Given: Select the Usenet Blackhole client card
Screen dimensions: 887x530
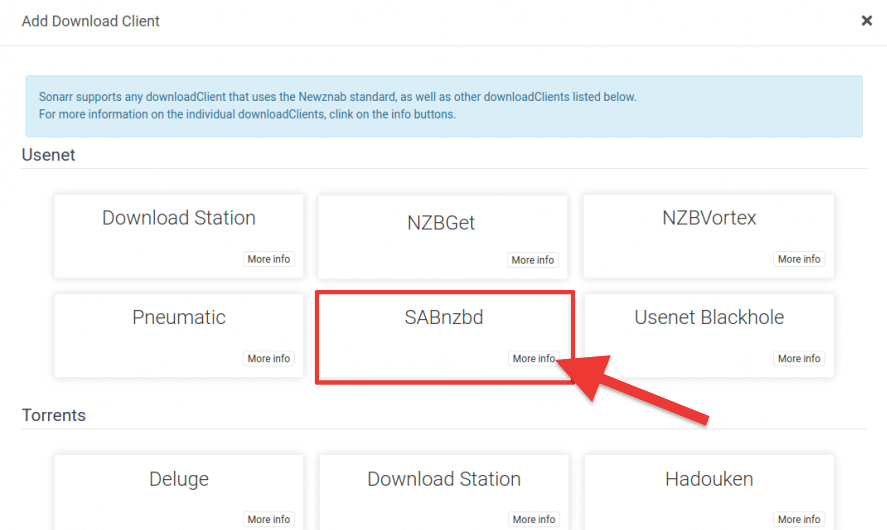Looking at the screenshot, I should pos(708,319).
